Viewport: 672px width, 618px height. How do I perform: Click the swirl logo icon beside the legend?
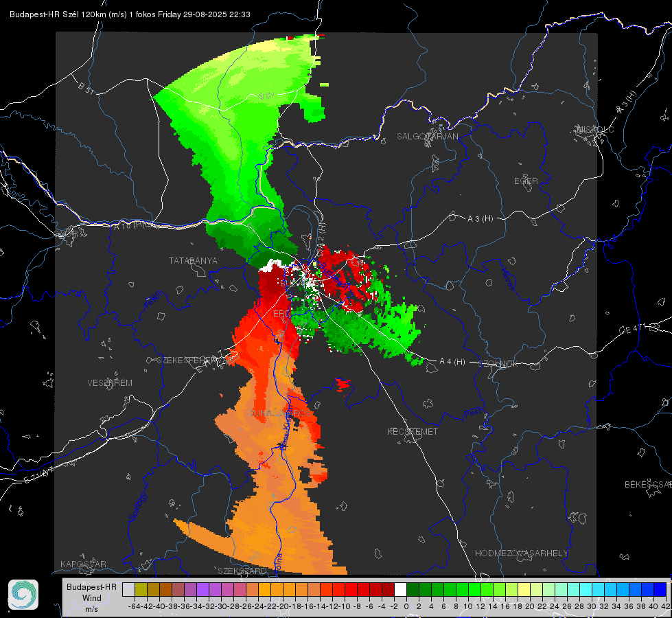pos(23,595)
